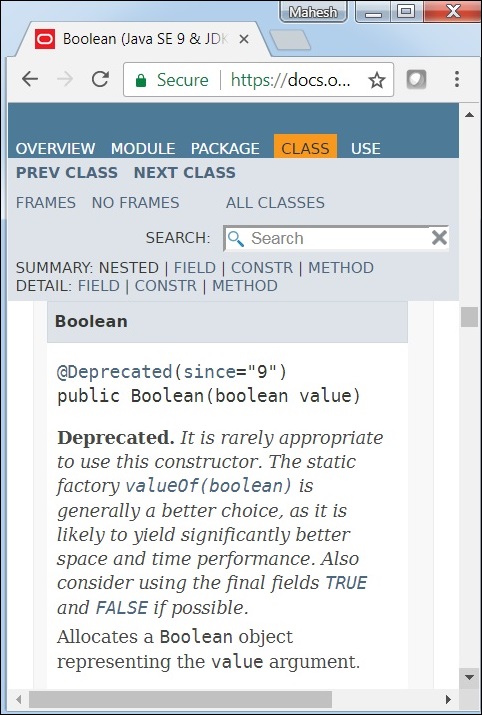Image resolution: width=482 pixels, height=715 pixels.
Task: Close the Boolean Java SE tab
Action: [x=244, y=39]
